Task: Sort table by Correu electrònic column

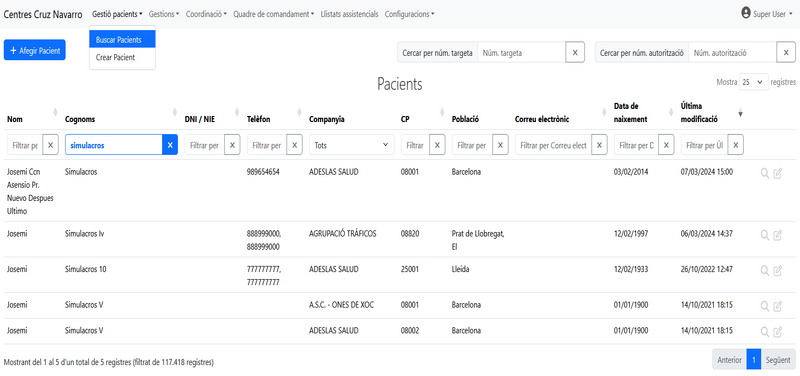Action: (604, 113)
